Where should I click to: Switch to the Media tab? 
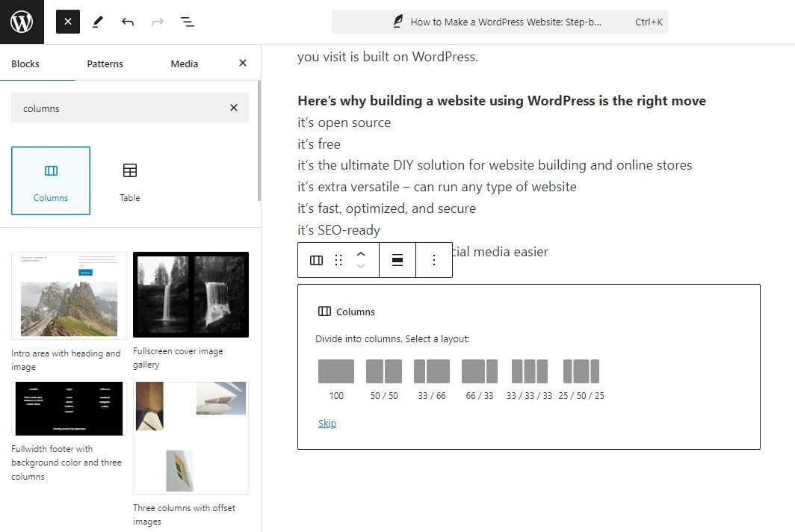184,64
